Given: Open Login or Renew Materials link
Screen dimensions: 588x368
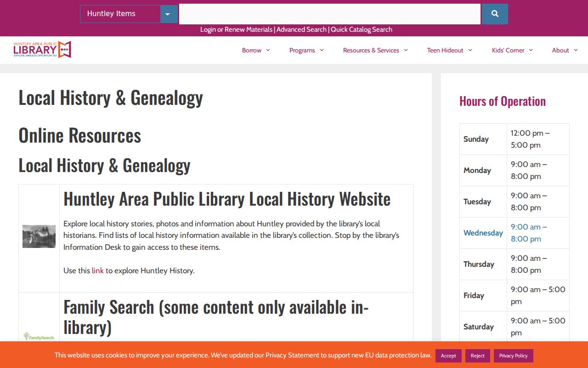Looking at the screenshot, I should pyautogui.click(x=236, y=29).
